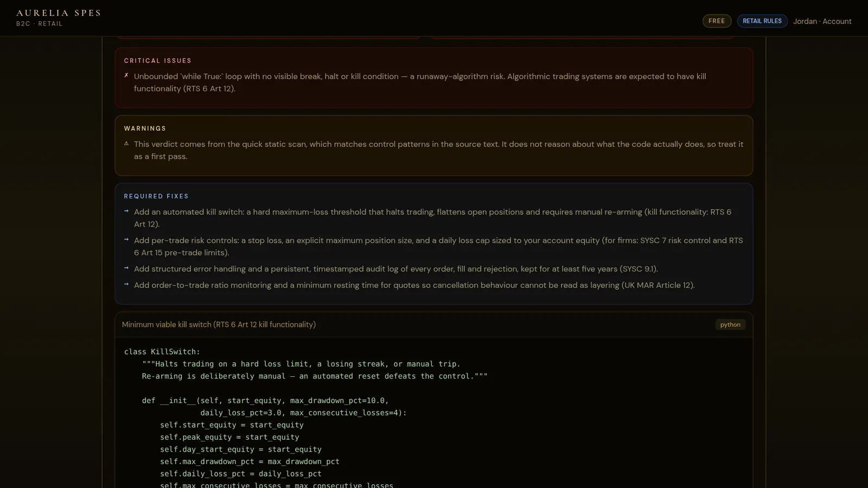The image size is (868, 488).
Task: Click the 'Add structured error handling' fix text
Action: (396, 269)
